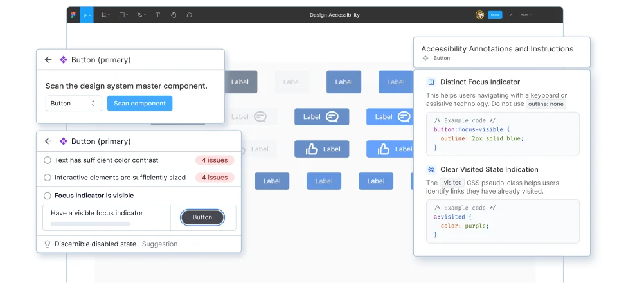Select the Move tool in toolbar
This screenshot has width=644, height=283.
87,15
